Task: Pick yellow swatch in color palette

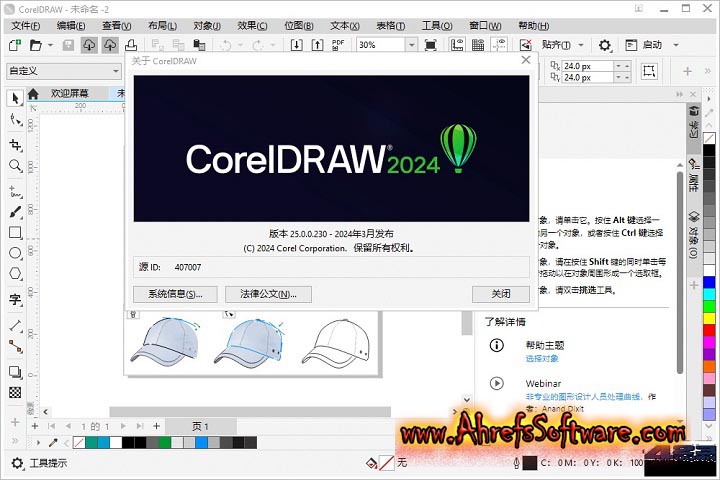Action: pos(709,318)
